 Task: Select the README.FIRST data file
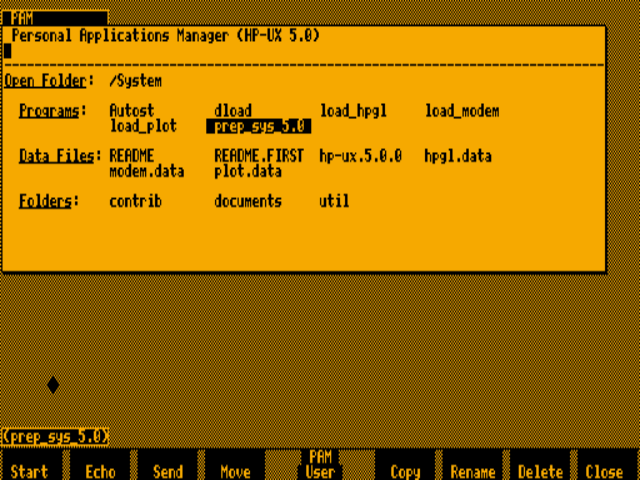pos(259,156)
